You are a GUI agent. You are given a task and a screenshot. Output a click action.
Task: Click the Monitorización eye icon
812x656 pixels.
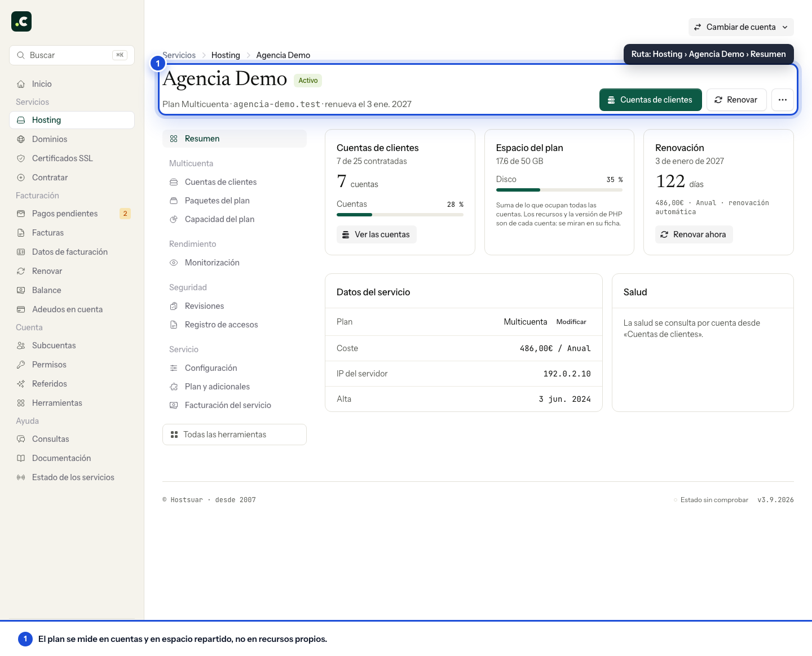click(x=174, y=263)
